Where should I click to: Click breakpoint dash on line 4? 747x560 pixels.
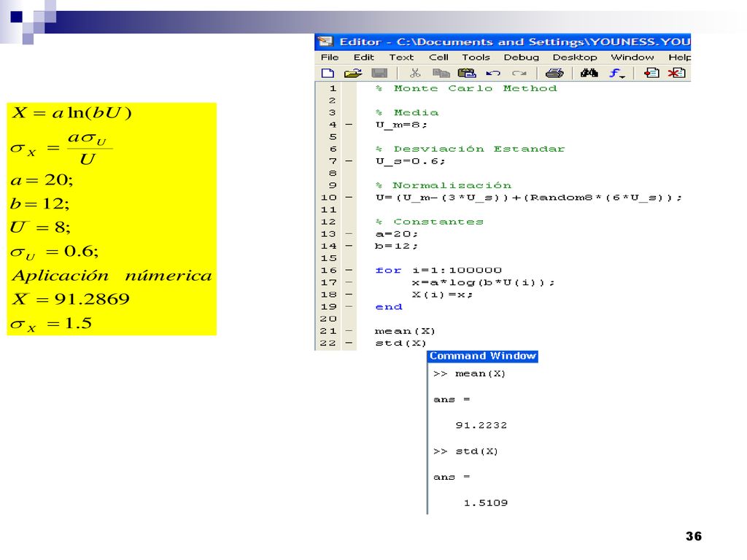(349, 125)
